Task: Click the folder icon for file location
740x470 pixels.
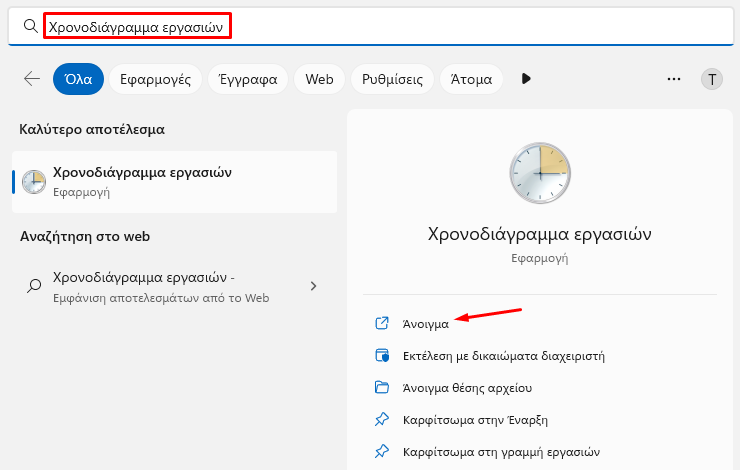Action: pos(381,387)
